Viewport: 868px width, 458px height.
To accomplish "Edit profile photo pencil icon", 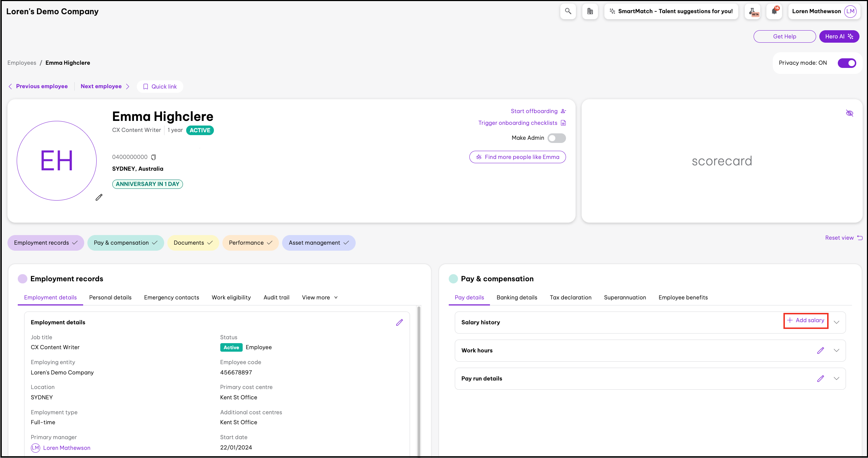I will (99, 197).
